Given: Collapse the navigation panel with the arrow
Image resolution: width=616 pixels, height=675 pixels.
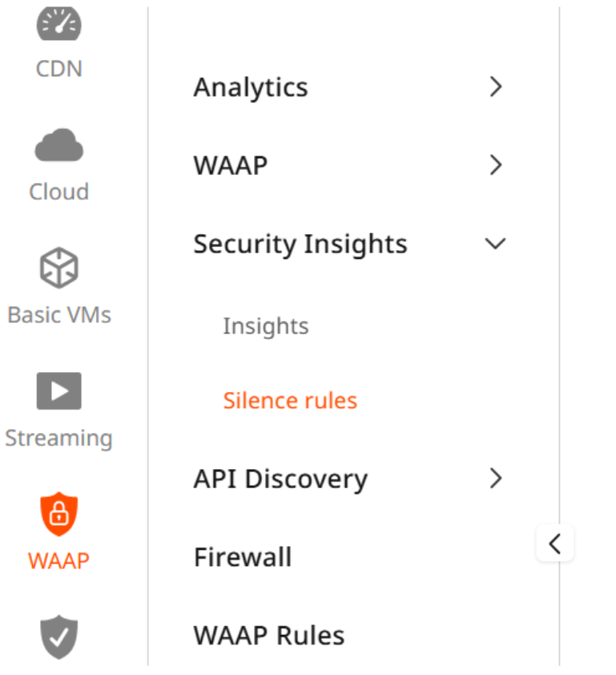Looking at the screenshot, I should pos(555,543).
